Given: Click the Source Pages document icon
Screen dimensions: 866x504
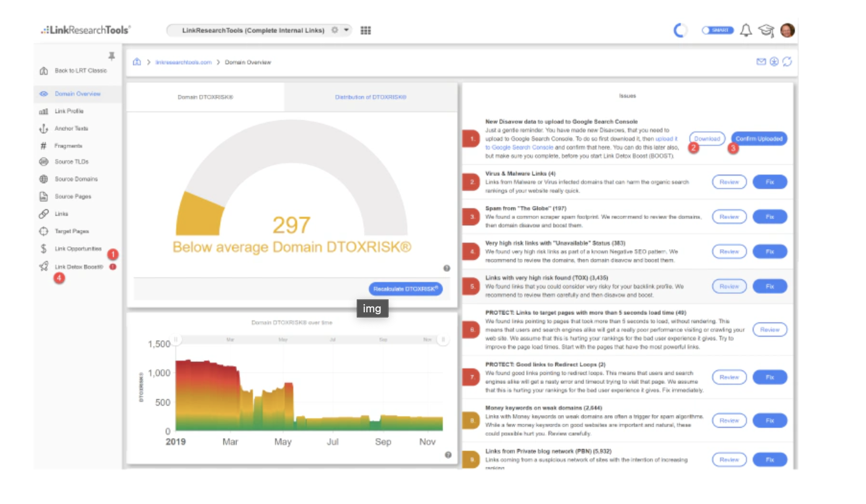Looking at the screenshot, I should [44, 197].
